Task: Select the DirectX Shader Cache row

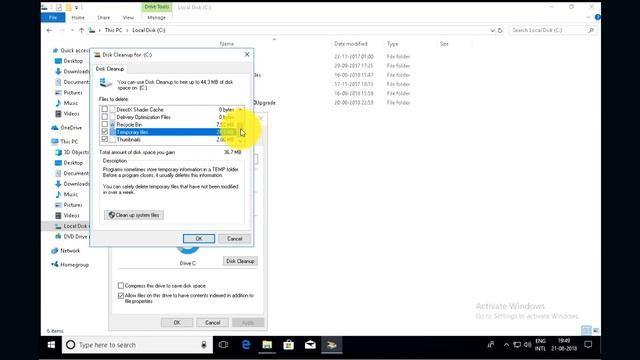Action: pyautogui.click(x=169, y=109)
